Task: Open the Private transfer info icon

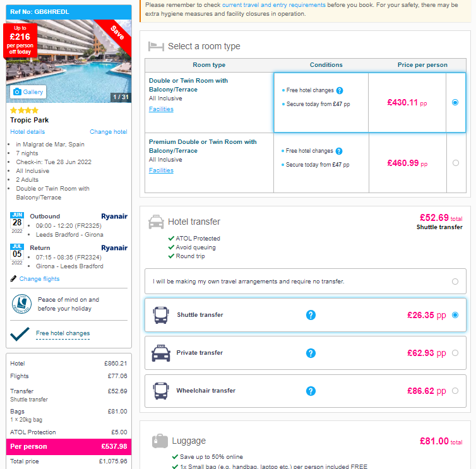Action: coord(311,353)
